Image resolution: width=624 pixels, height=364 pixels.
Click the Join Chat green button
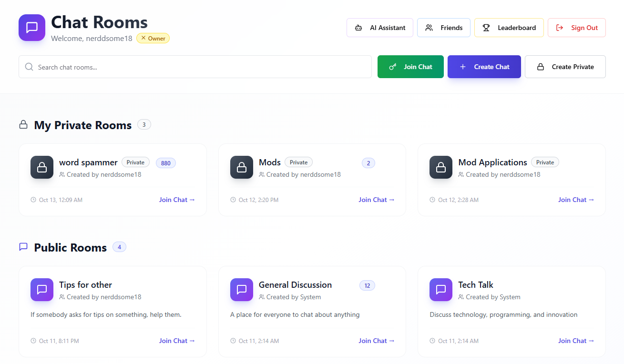[x=410, y=67]
